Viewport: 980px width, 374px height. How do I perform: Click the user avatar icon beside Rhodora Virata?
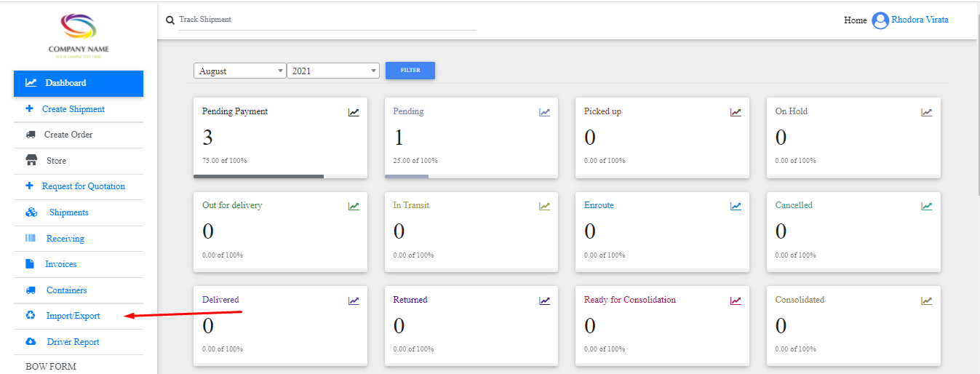[880, 20]
